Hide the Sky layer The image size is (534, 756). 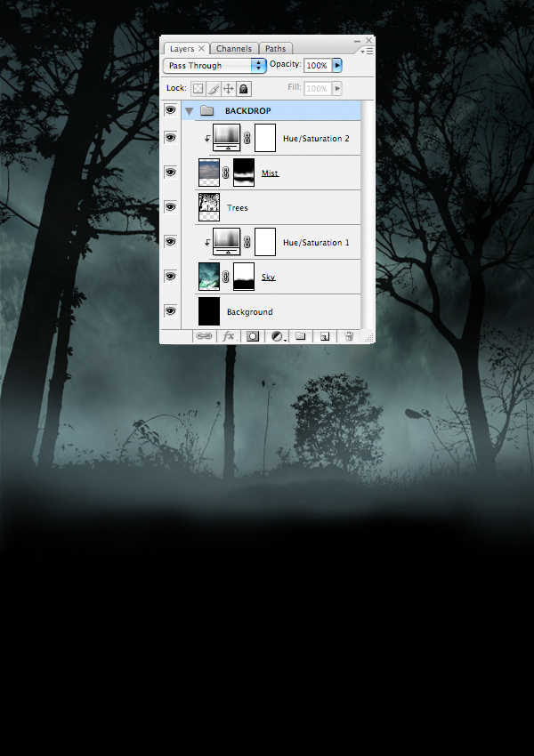pos(170,277)
